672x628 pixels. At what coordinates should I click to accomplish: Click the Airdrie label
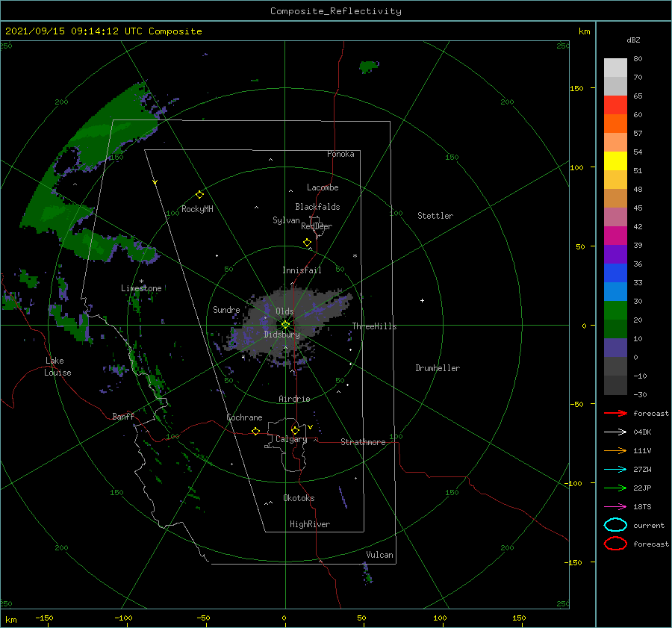294,399
